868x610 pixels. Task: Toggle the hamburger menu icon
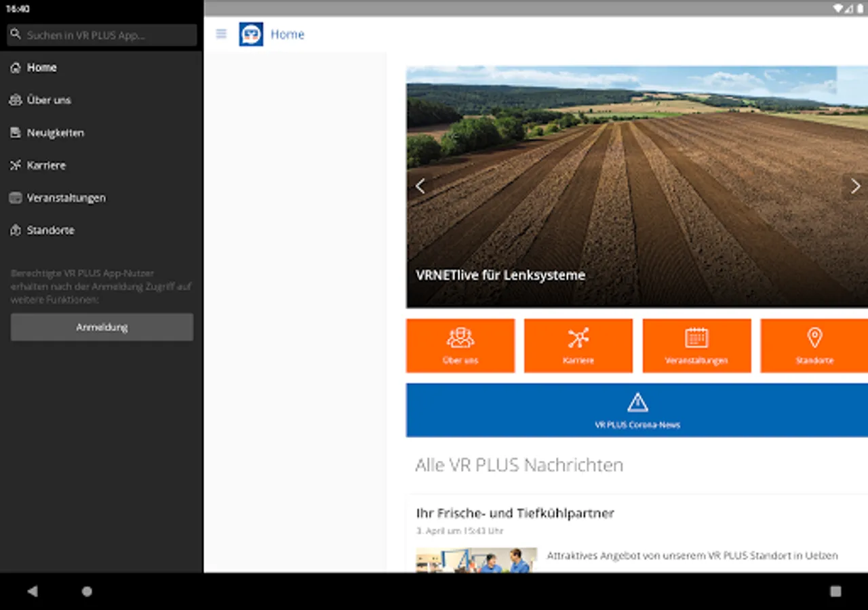(x=221, y=34)
